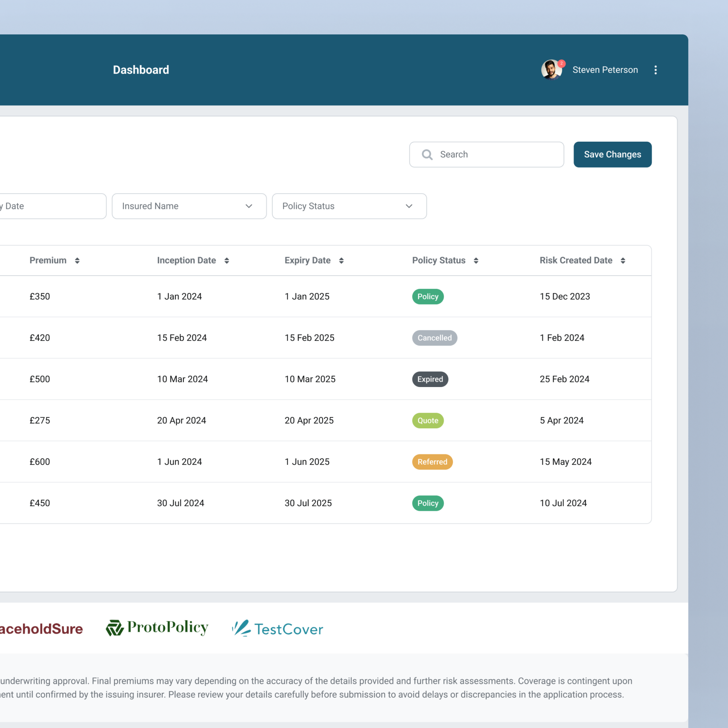The image size is (728, 728).
Task: Click the Cancelled status badge
Action: [435, 338]
